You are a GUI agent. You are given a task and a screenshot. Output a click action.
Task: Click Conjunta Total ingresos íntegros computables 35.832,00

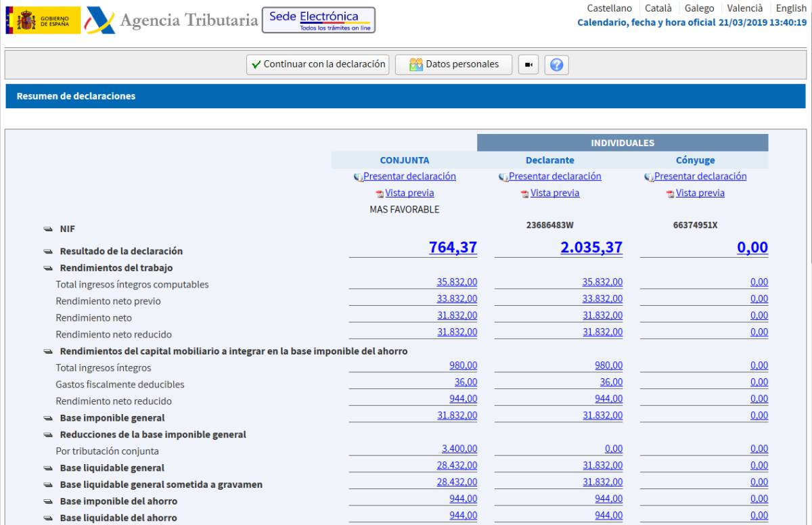(x=457, y=282)
